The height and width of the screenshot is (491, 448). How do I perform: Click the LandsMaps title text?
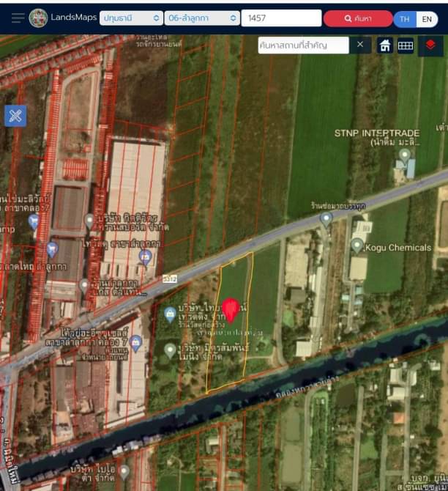74,17
